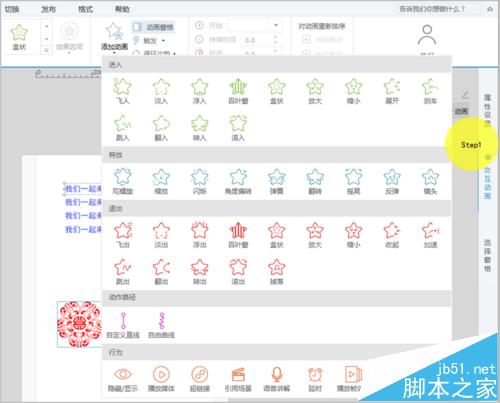This screenshot has height=403, width=500.
Task: Select the 转入 entrance animation
Action: coord(200,128)
